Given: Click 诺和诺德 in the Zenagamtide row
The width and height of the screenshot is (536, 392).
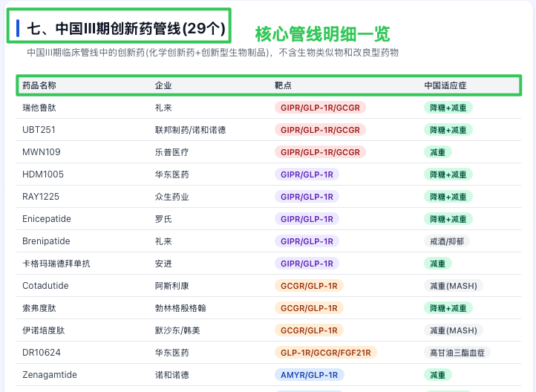Looking at the screenshot, I should click(171, 375).
